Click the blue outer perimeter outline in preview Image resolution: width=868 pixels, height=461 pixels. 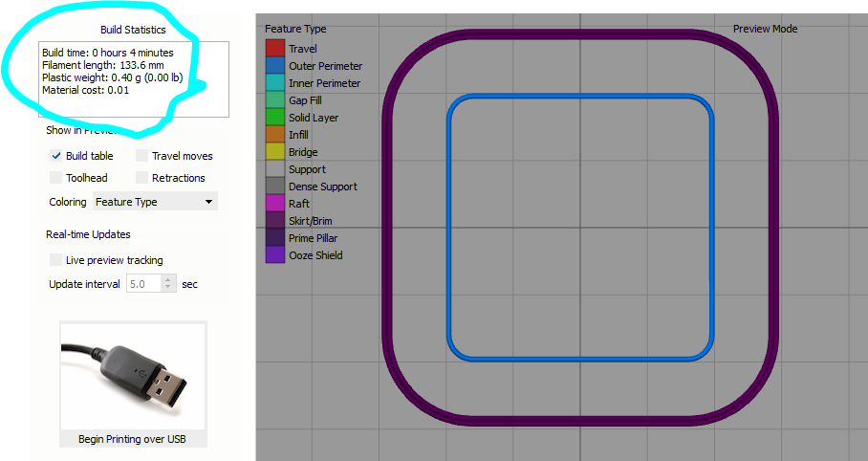tap(449, 228)
